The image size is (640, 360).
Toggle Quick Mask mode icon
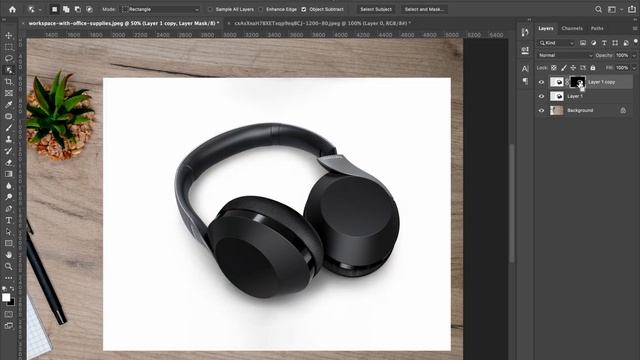point(9,314)
